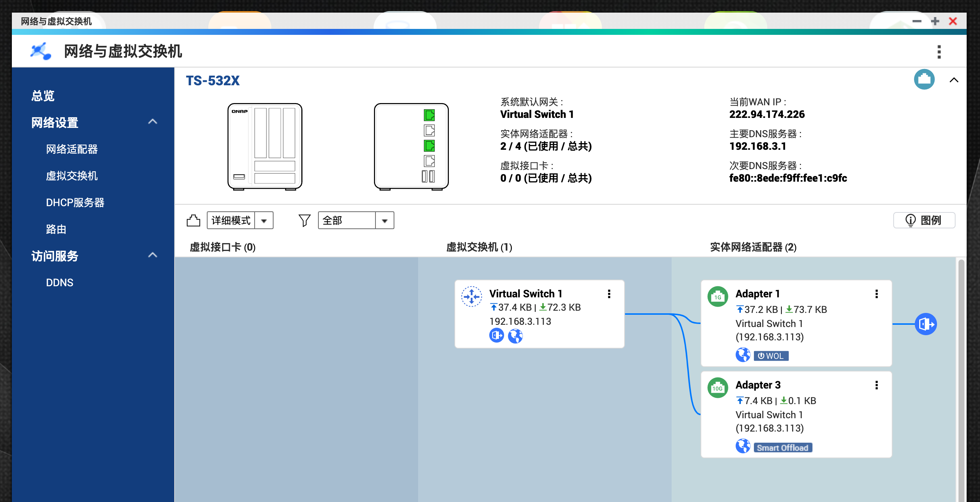980x502 pixels.
Task: Open the 详细模式 view mode dropdown
Action: pos(264,220)
